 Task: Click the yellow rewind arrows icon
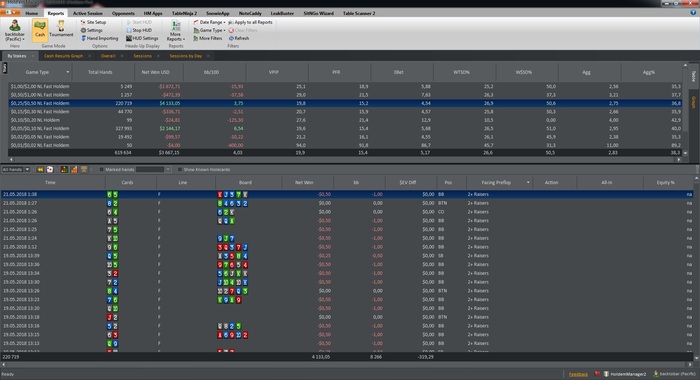click(x=40, y=170)
